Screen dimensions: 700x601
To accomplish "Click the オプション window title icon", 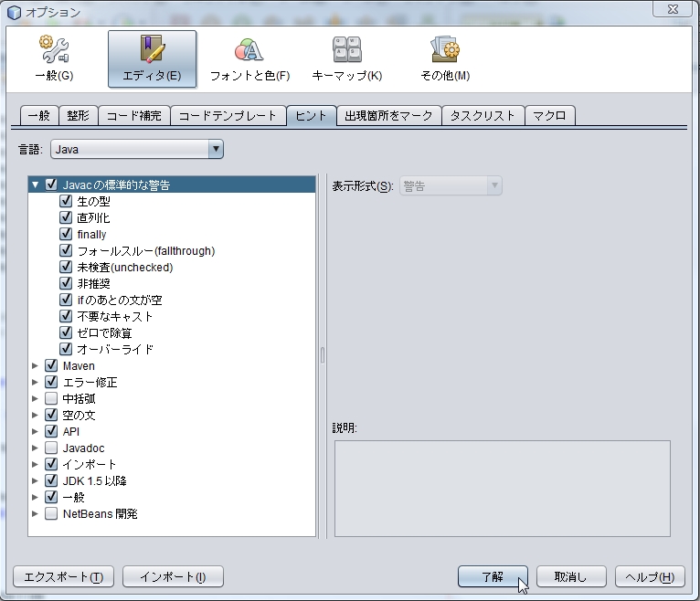I will pyautogui.click(x=14, y=12).
